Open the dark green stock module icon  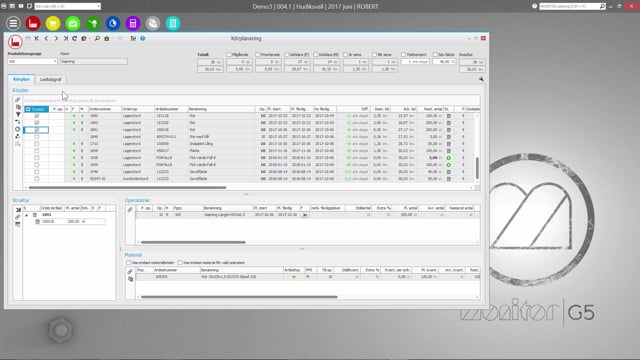(93, 23)
